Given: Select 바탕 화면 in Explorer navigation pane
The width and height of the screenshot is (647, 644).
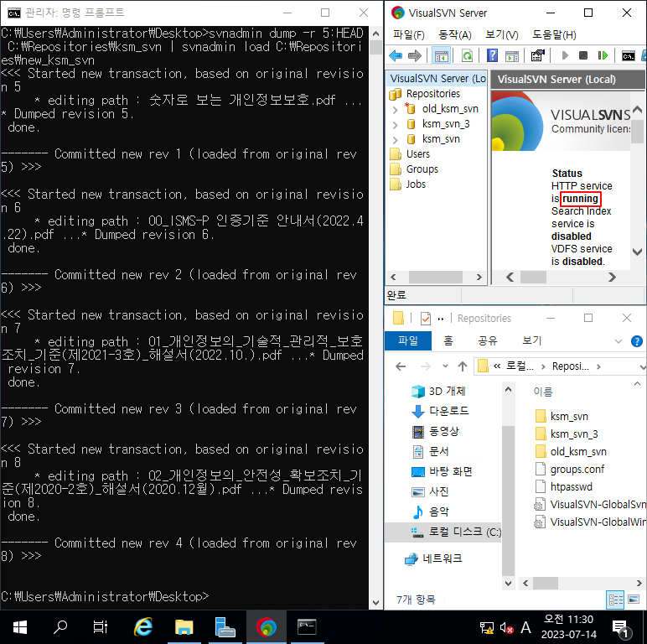Looking at the screenshot, I should coord(442,471).
